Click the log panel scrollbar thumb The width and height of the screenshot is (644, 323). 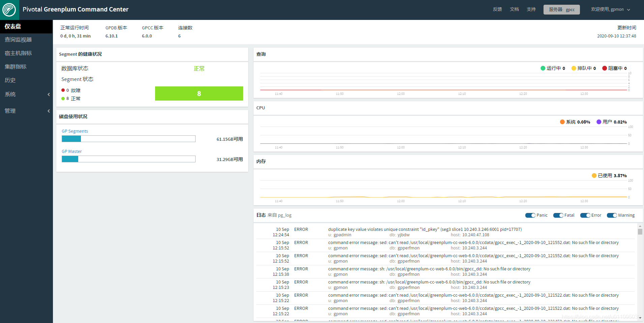(640, 232)
